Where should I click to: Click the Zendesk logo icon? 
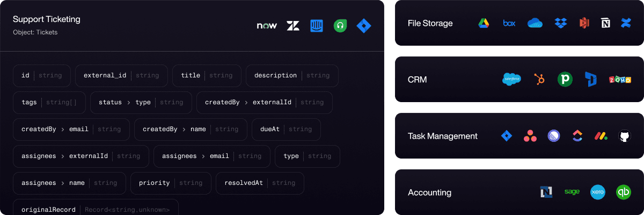[293, 25]
